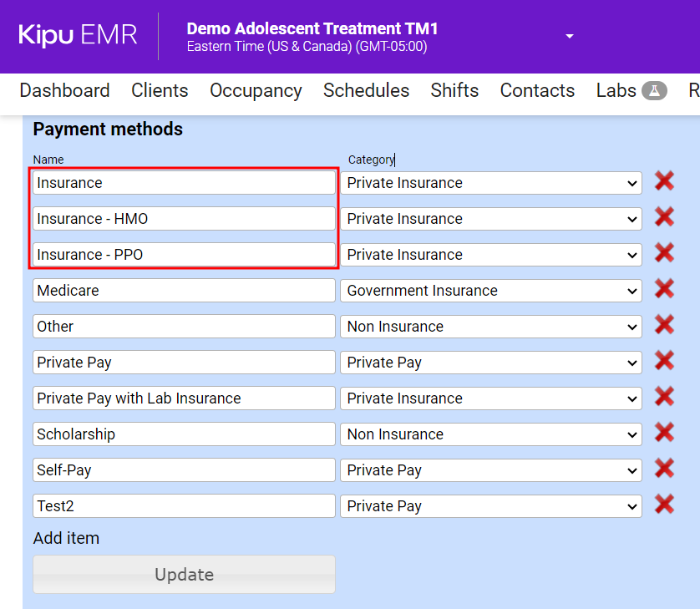Click red X beside Test2 row
This screenshot has width=700, height=609.
[664, 505]
